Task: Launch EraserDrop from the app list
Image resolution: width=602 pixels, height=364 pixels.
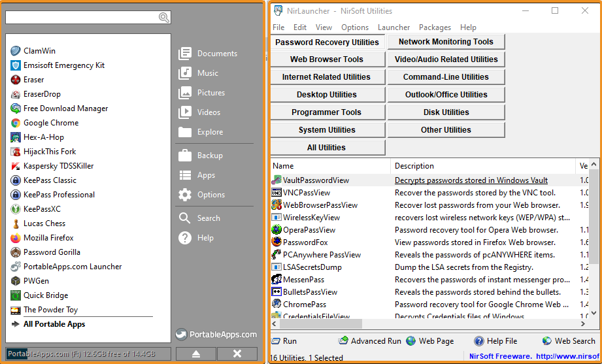Action: click(x=35, y=94)
